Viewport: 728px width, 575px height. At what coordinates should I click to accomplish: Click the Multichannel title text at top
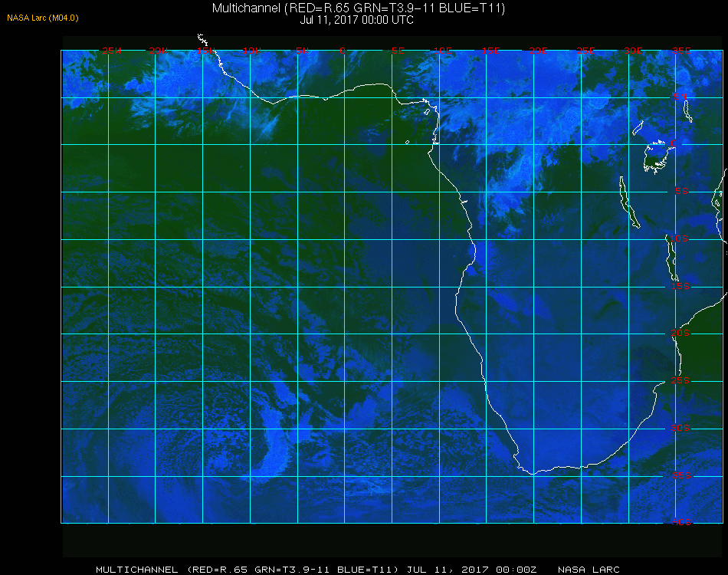(x=359, y=8)
